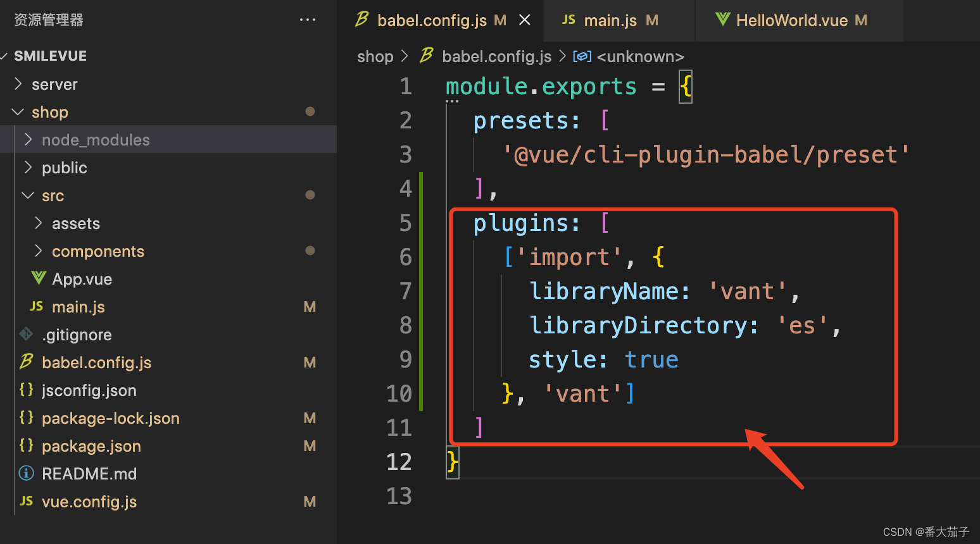Image resolution: width=980 pixels, height=544 pixels.
Task: Expand the node_modules folder
Action: pos(28,140)
